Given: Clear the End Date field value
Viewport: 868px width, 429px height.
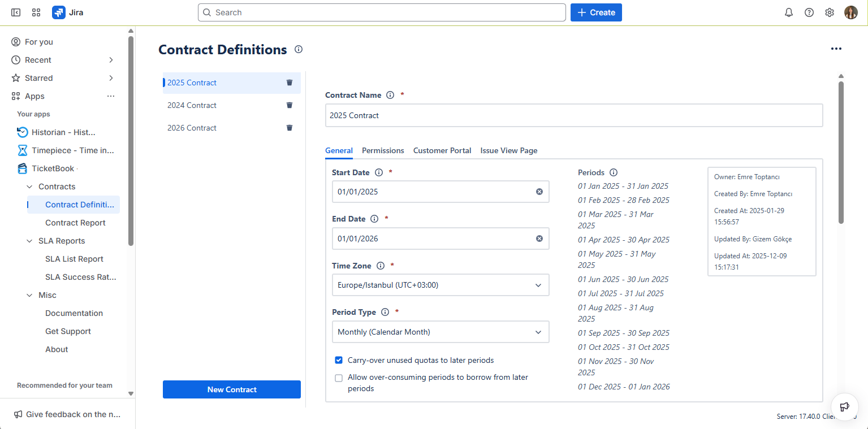Looking at the screenshot, I should pos(539,239).
